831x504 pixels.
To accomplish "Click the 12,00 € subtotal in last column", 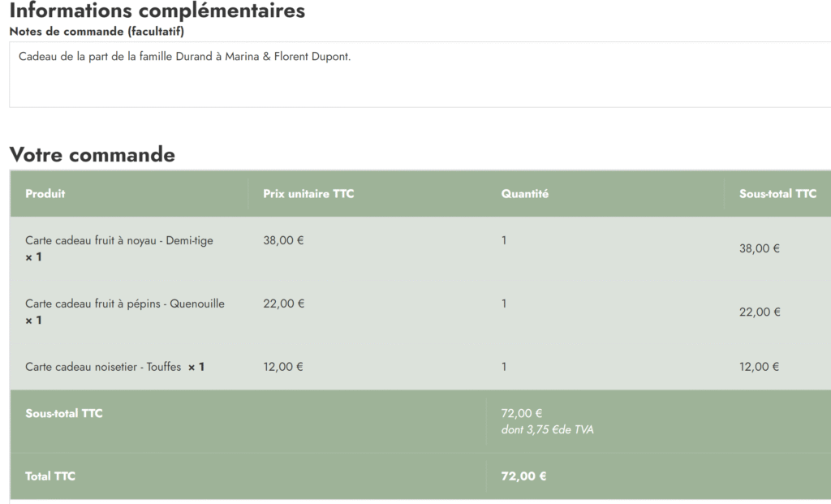I will click(x=759, y=367).
